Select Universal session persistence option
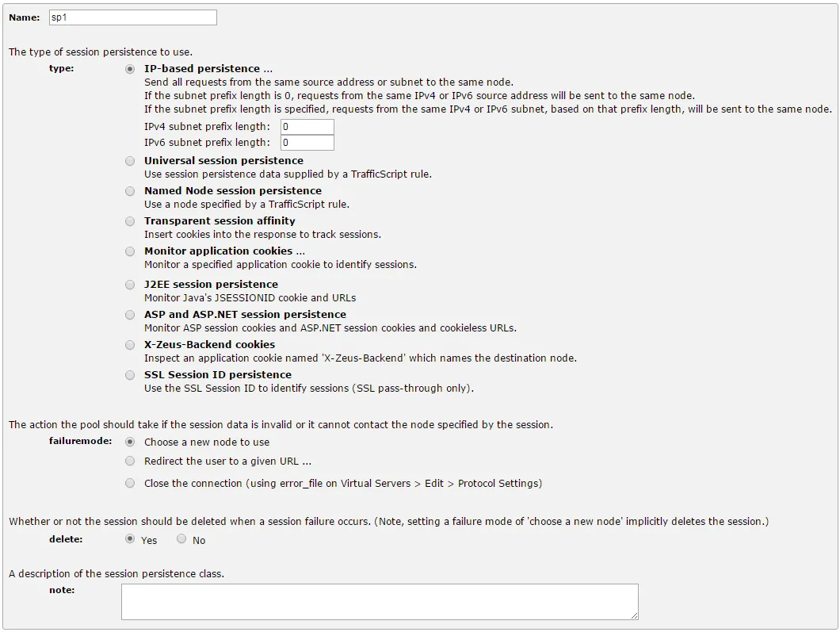 click(x=130, y=161)
